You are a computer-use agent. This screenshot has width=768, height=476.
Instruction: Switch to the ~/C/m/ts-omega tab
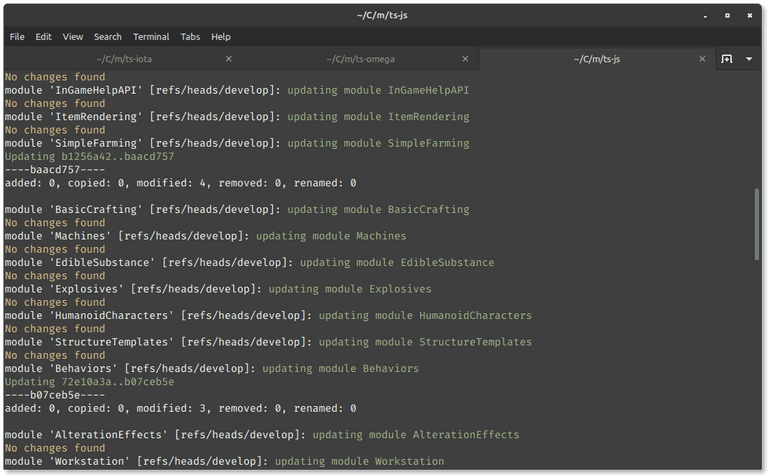click(x=360, y=59)
